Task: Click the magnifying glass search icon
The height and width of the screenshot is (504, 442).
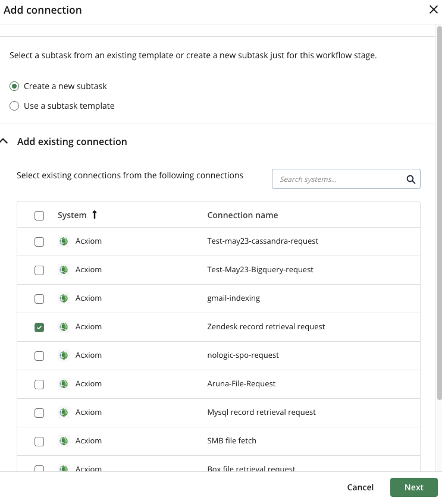Action: (410, 178)
